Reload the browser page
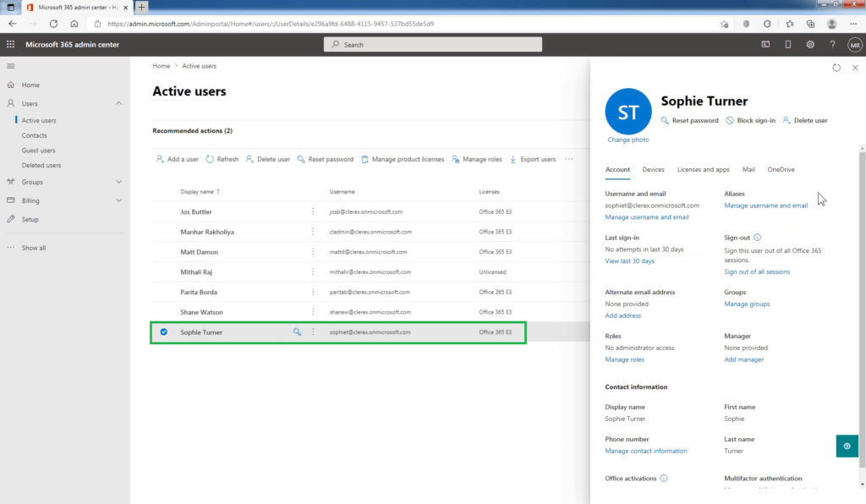Screen dimensions: 866x504 (53, 24)
